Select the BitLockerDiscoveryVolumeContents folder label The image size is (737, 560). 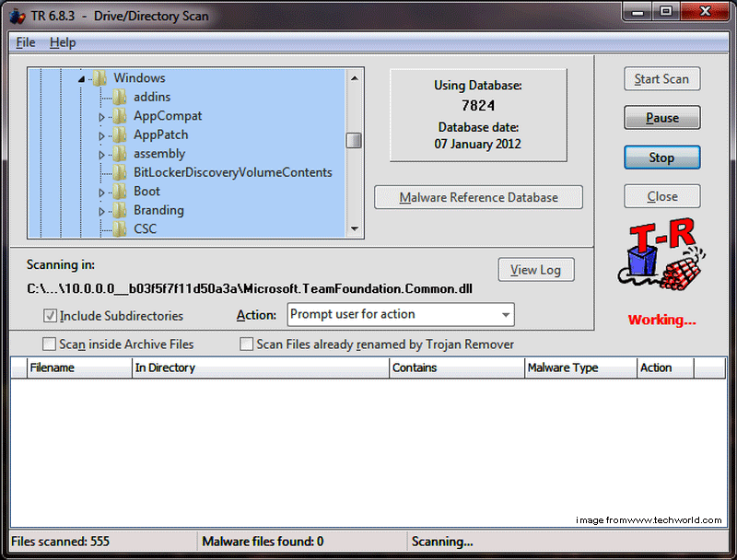coord(233,172)
